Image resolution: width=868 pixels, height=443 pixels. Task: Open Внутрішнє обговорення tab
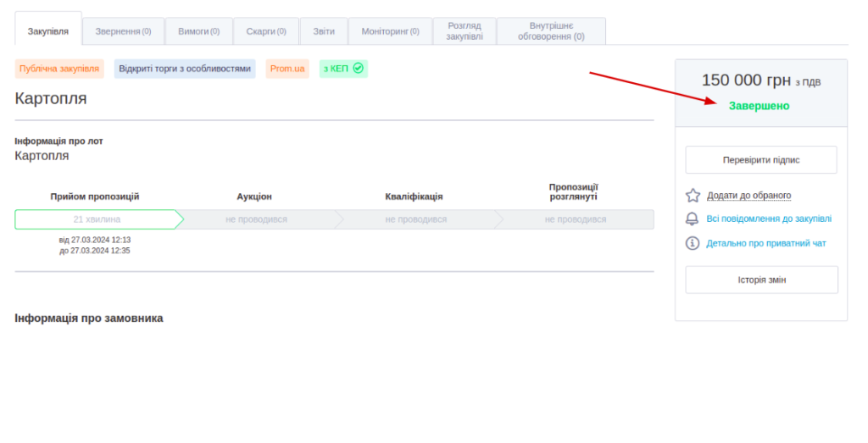point(551,31)
